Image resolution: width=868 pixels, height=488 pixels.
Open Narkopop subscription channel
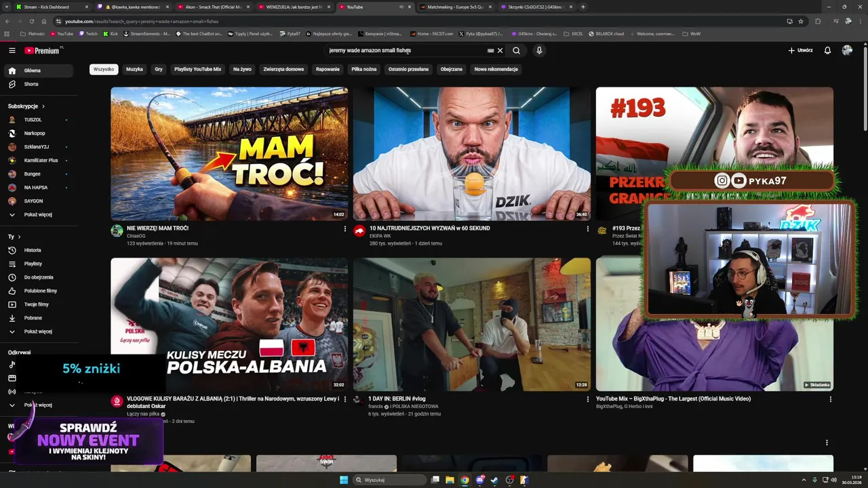pyautogui.click(x=38, y=134)
